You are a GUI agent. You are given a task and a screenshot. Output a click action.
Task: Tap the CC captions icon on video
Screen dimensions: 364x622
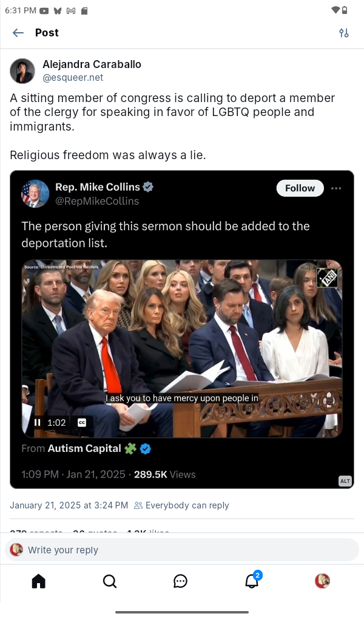(81, 423)
